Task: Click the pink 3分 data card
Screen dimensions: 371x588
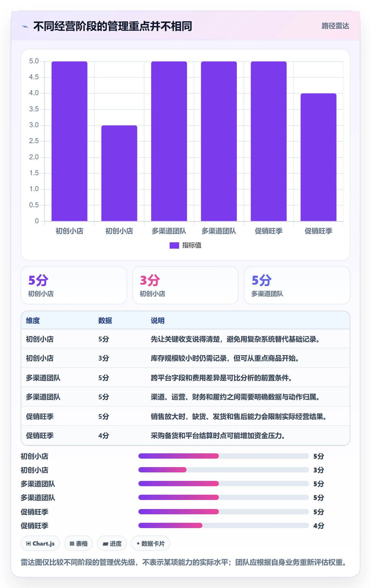Action: tap(185, 285)
